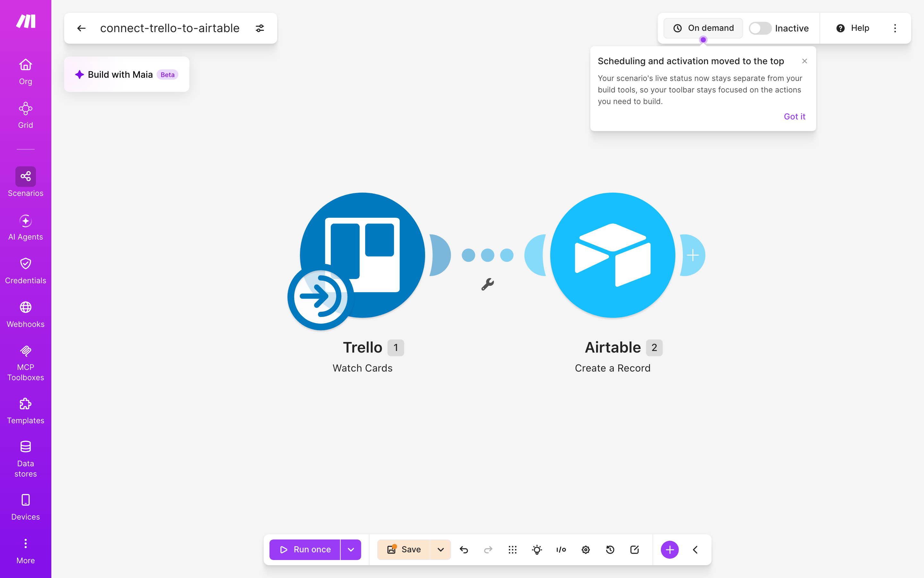Open Credentials in sidebar
The height and width of the screenshot is (578, 924).
pos(26,271)
